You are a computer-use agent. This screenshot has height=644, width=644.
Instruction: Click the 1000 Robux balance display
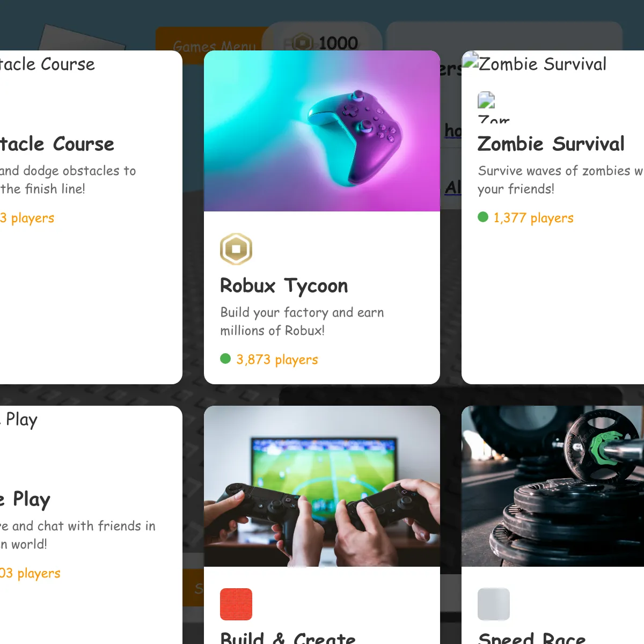click(322, 42)
